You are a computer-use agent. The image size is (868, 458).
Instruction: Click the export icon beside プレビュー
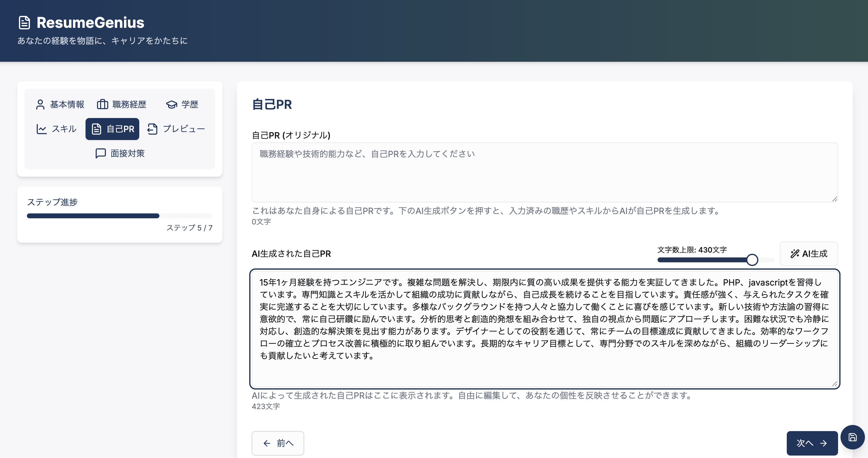[x=152, y=129]
